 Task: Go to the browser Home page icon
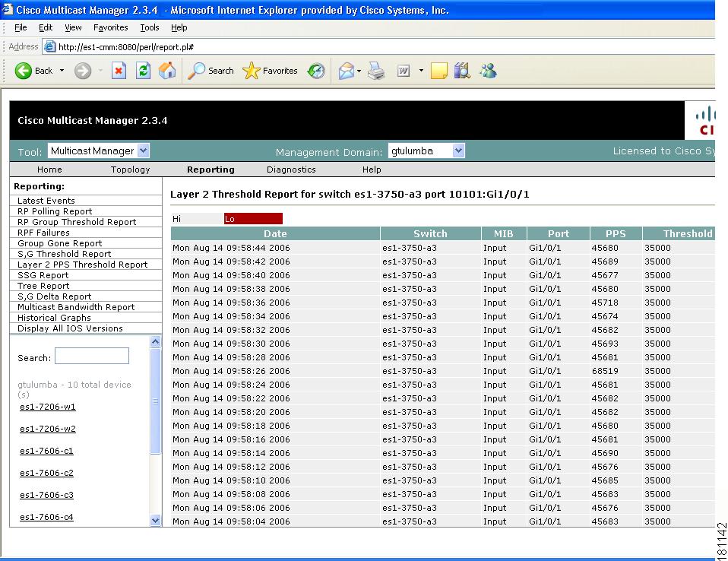(167, 71)
